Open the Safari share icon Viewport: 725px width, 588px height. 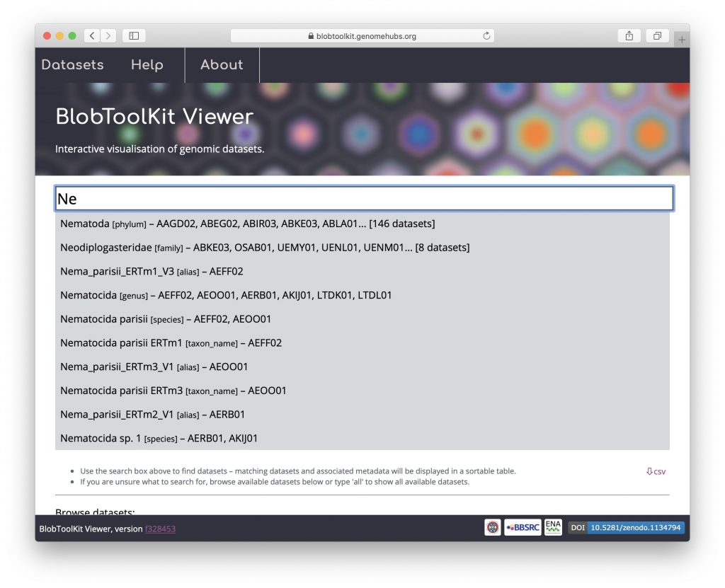[629, 35]
